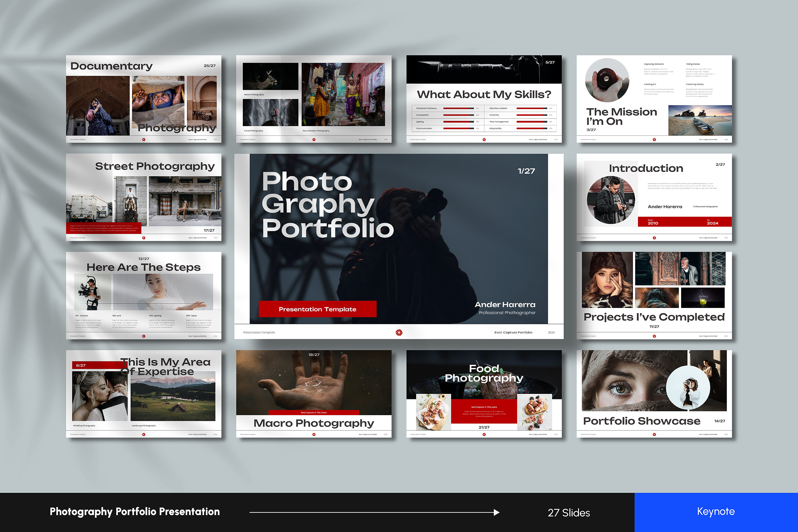Screen dimensions: 798x532
Task: Open Here Are The Steps slide
Action: point(144,295)
